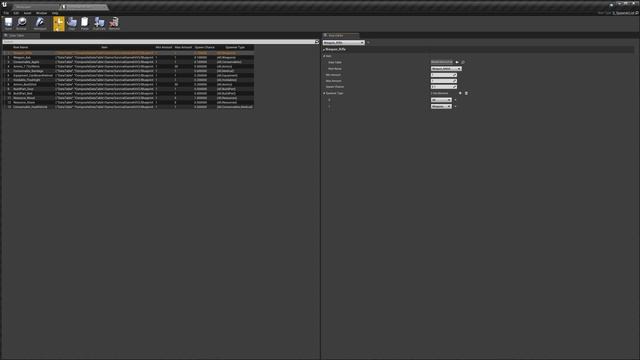The width and height of the screenshot is (640, 360).
Task: Click the Remove row toolbar icon
Action: point(114,23)
